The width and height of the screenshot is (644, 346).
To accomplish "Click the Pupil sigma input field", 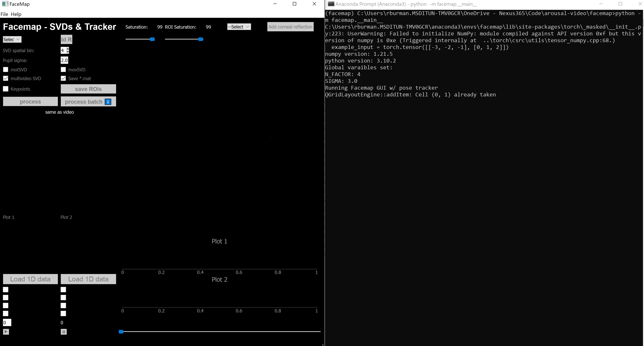I will coord(64,60).
